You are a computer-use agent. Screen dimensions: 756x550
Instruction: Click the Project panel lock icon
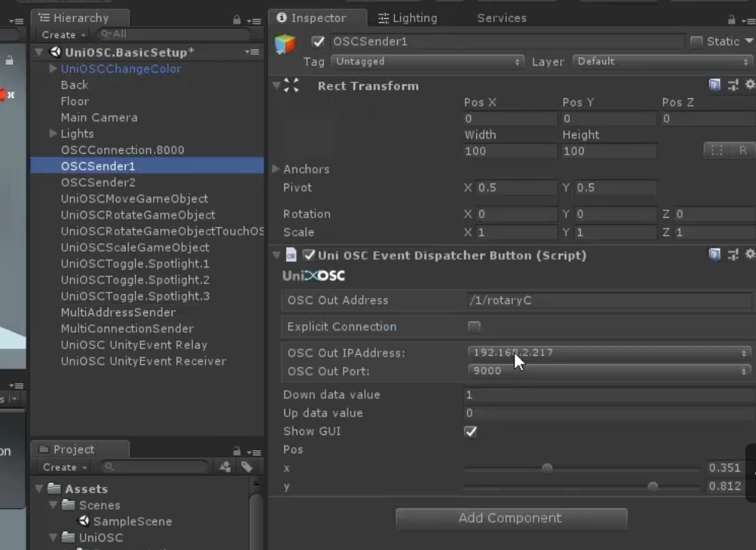tap(237, 451)
